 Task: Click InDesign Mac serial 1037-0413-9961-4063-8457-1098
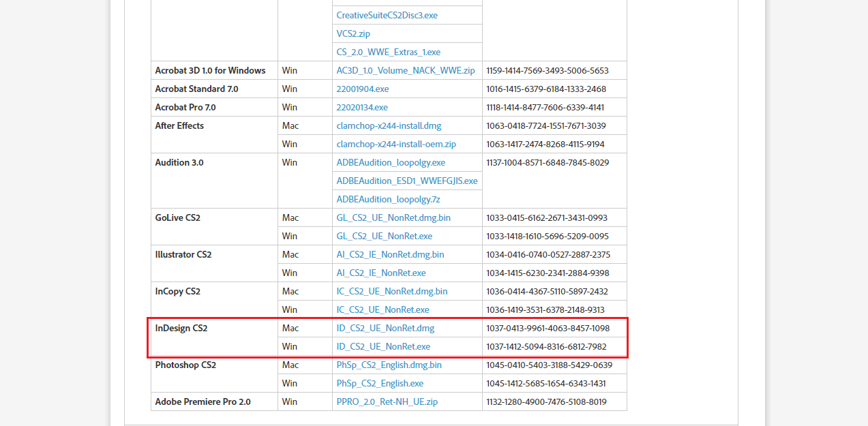pos(548,328)
